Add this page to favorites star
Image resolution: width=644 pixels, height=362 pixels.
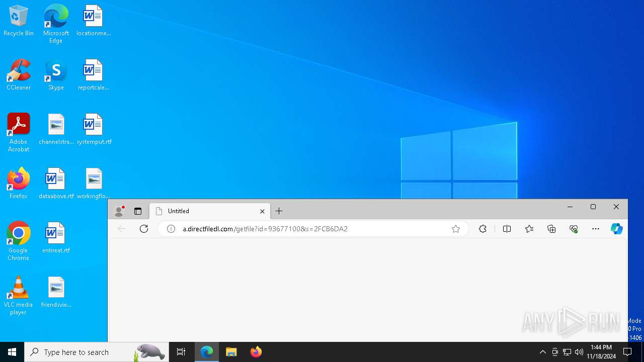456,229
